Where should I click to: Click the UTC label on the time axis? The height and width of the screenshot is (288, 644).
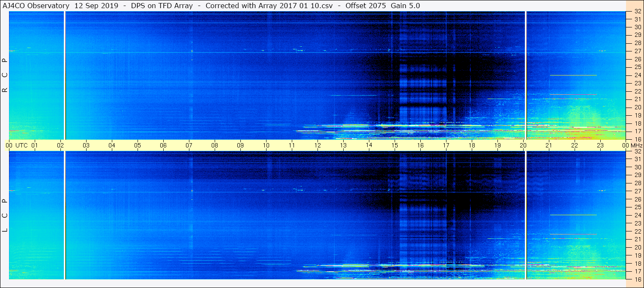21,145
